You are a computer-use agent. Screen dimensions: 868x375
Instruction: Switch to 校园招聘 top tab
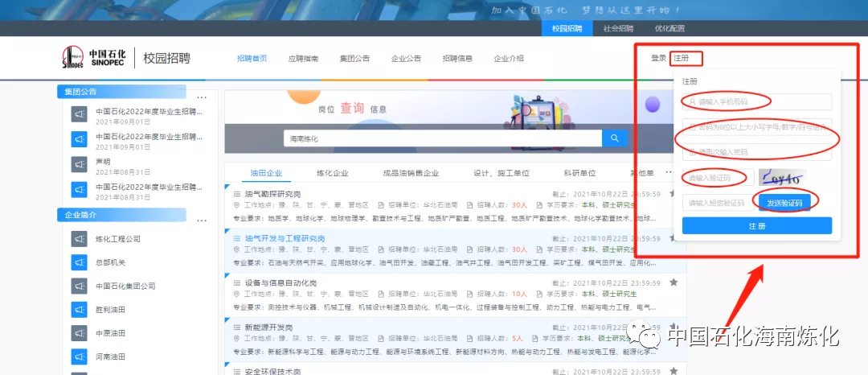point(567,28)
